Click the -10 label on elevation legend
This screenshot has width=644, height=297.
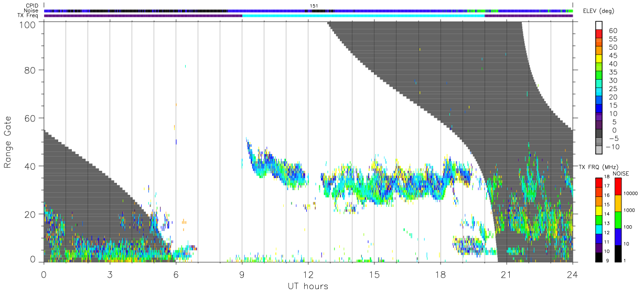(x=614, y=147)
